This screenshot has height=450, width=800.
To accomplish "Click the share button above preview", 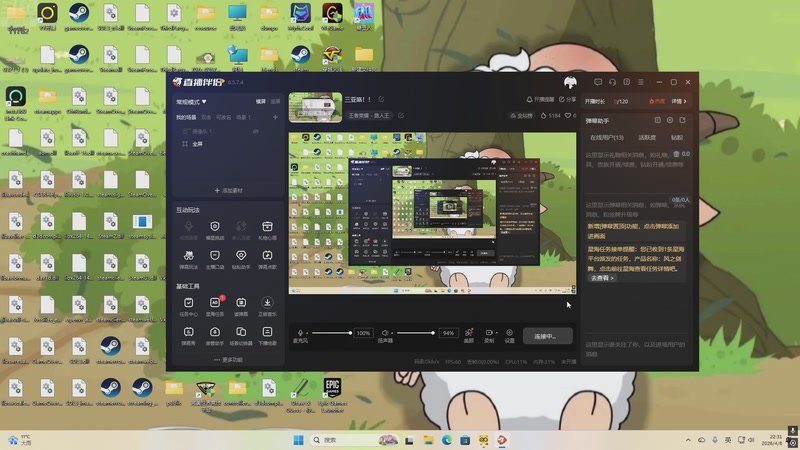I will [567, 99].
